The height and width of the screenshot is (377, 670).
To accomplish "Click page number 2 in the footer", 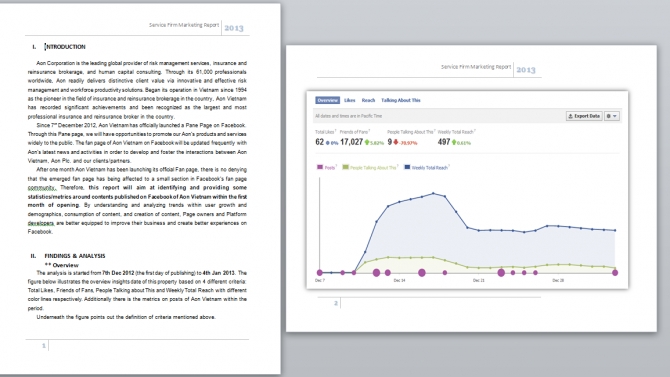I will click(x=336, y=303).
